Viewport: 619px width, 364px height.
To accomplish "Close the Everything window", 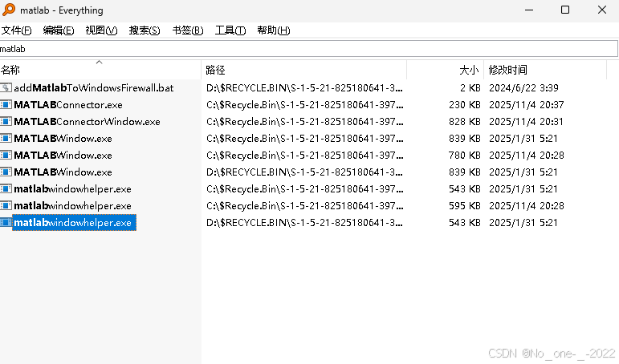I will pyautogui.click(x=601, y=10).
